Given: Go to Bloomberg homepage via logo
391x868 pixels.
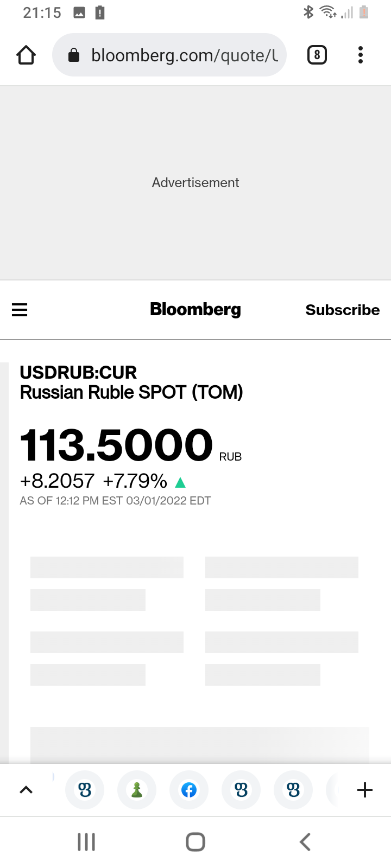Looking at the screenshot, I should point(195,309).
